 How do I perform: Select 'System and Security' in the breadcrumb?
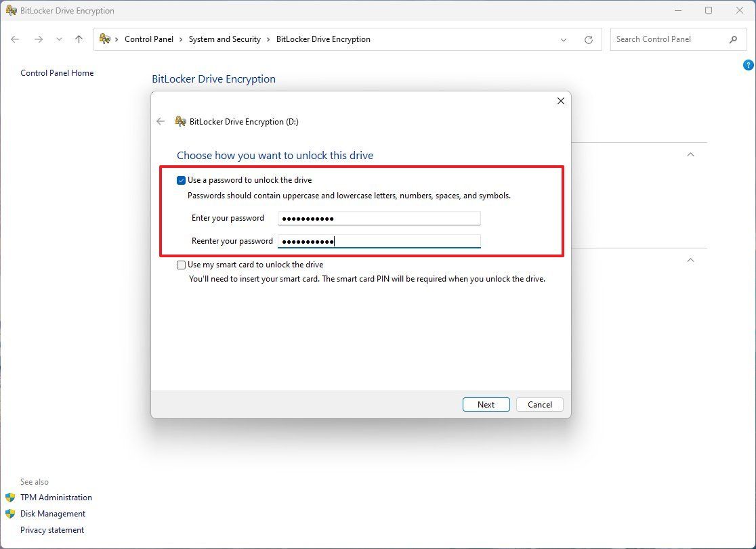[x=225, y=39]
